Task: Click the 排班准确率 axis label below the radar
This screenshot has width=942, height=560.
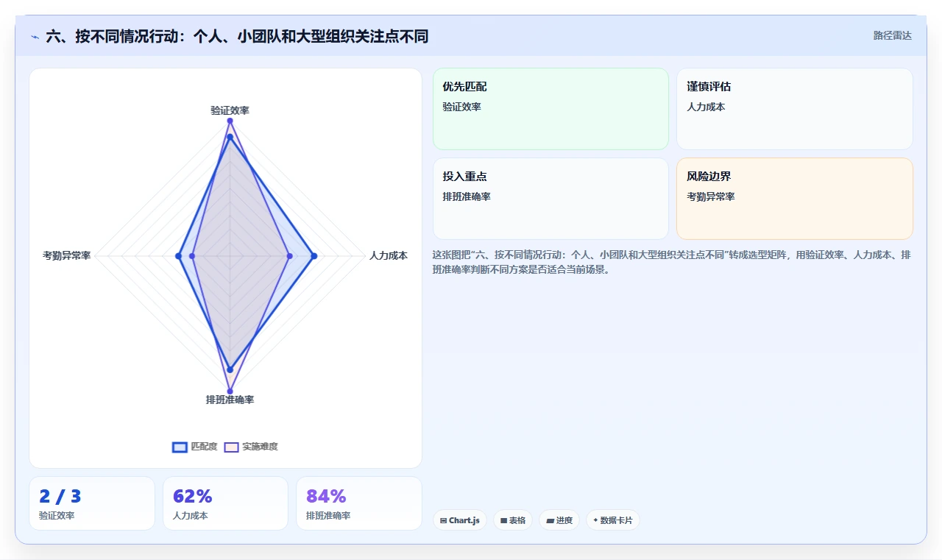Action: tap(230, 400)
